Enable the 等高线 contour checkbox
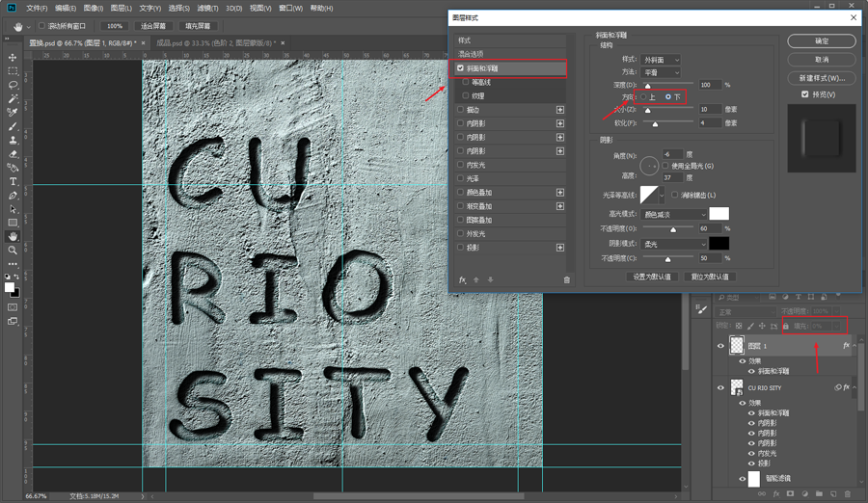Viewport: 868px width, 503px height. click(466, 83)
